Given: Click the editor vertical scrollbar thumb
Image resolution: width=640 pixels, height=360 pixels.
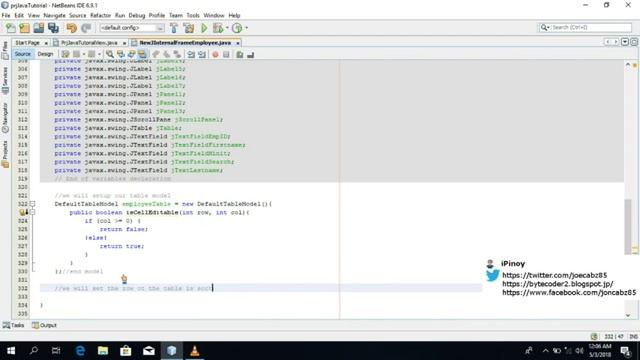Looking at the screenshot, I should 628,226.
